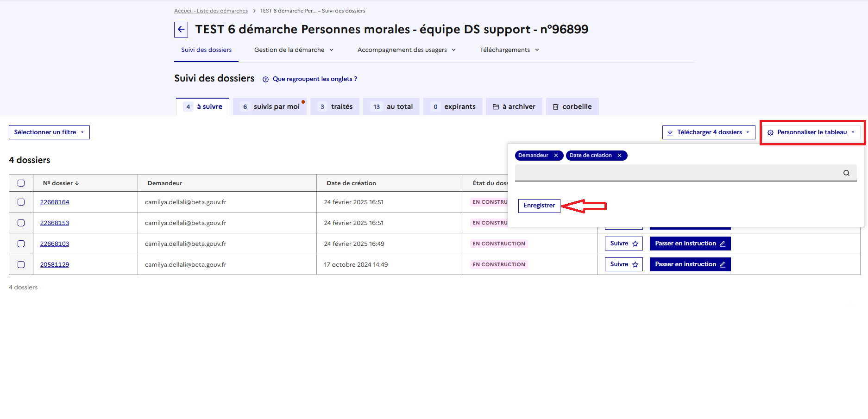
Task: Switch to the suivis par moi tab
Action: (270, 106)
